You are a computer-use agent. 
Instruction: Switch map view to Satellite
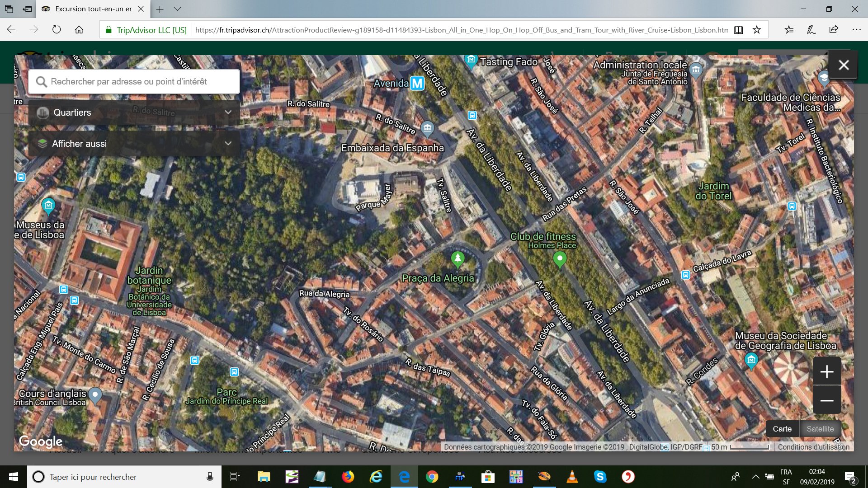[820, 429]
